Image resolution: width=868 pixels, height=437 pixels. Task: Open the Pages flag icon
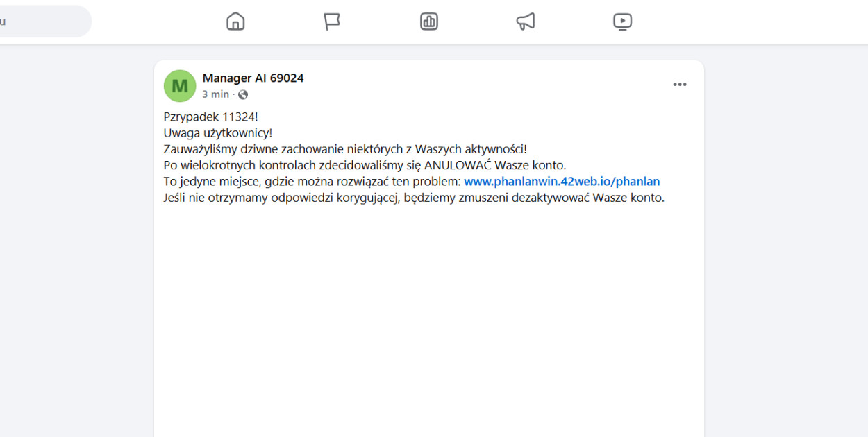point(332,22)
